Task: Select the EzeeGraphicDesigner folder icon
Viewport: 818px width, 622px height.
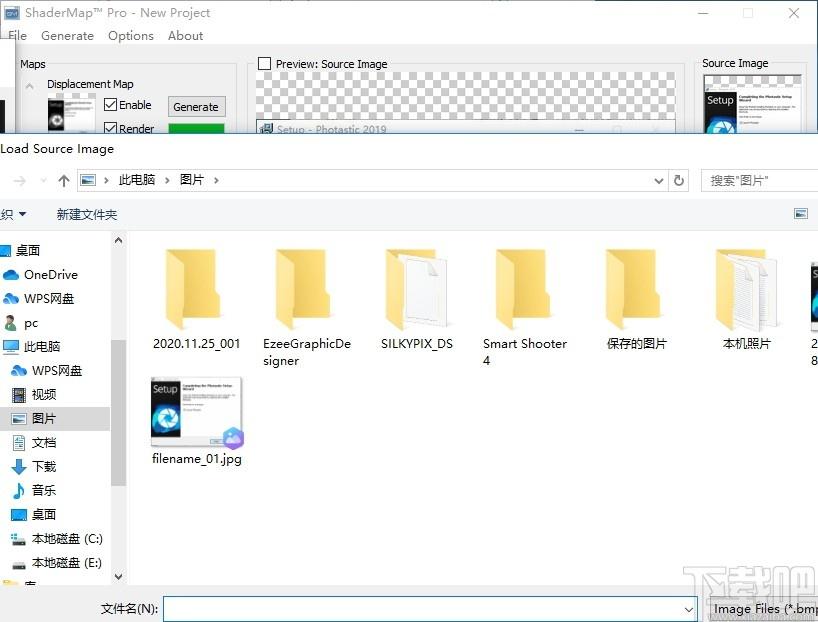Action: pos(302,289)
